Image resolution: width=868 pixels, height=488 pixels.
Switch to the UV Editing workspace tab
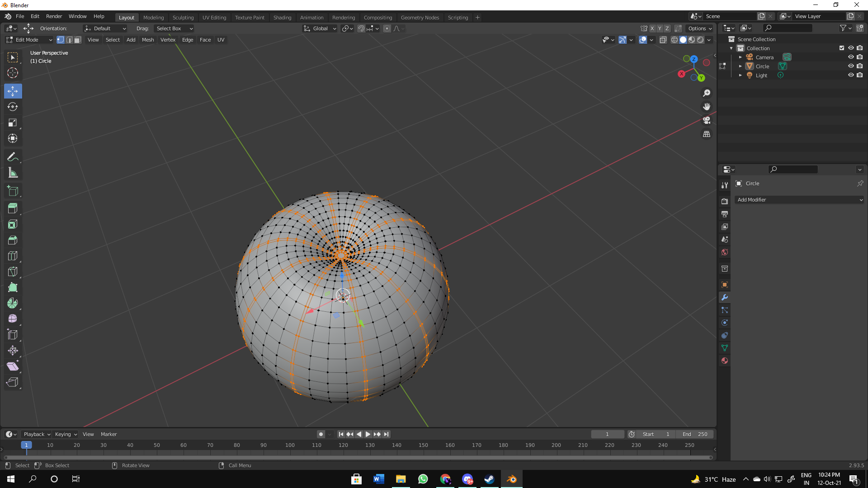pos(214,18)
